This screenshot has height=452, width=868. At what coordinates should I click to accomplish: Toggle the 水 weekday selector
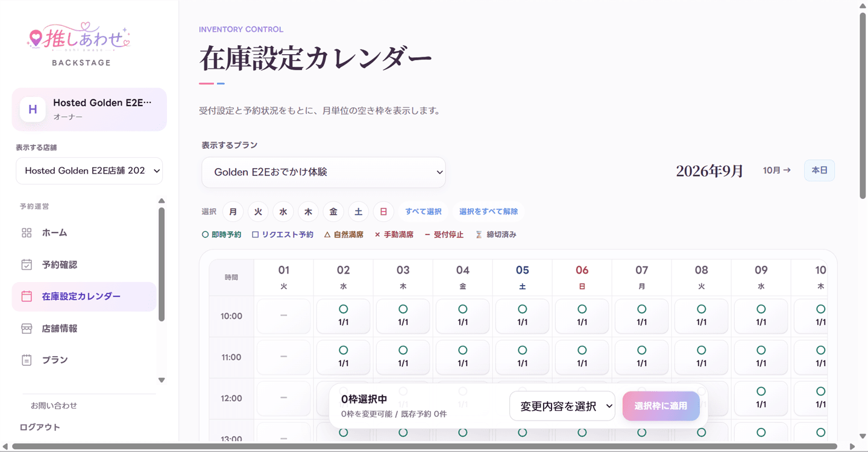283,212
